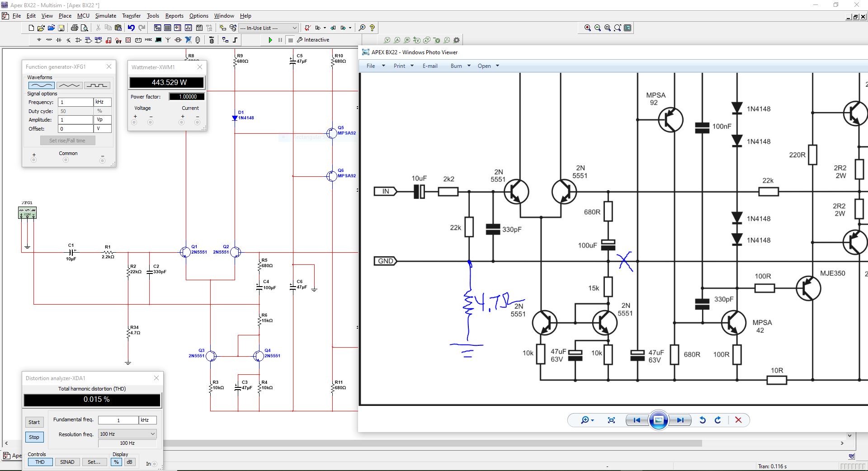Start slide show in Photo Viewer
868x471 pixels.
click(659, 420)
